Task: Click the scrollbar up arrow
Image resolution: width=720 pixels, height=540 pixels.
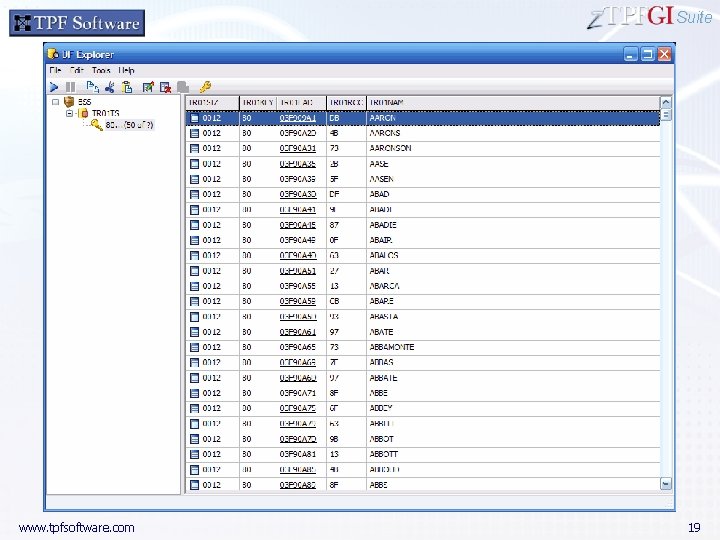Action: pos(666,102)
